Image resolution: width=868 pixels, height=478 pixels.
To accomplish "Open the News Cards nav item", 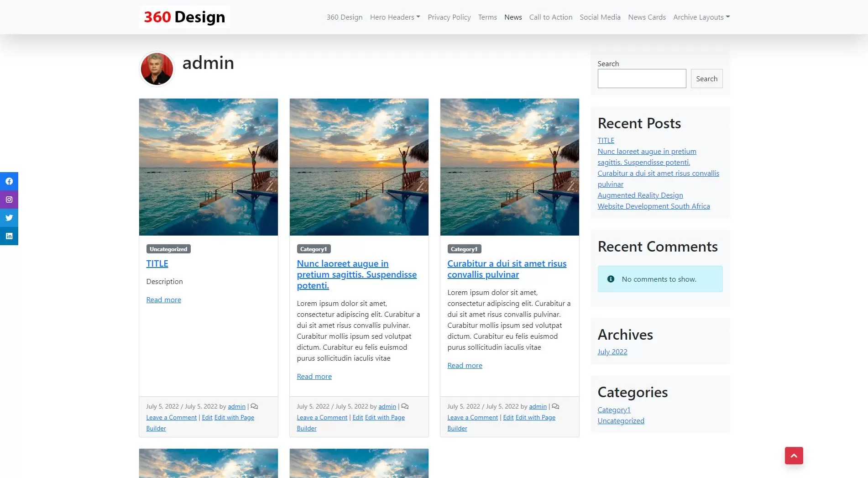I will (x=647, y=17).
